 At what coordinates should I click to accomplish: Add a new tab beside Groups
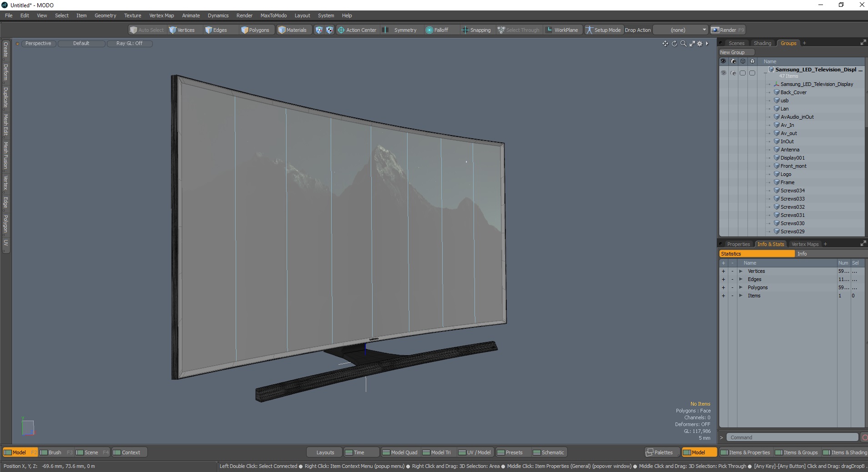(804, 43)
